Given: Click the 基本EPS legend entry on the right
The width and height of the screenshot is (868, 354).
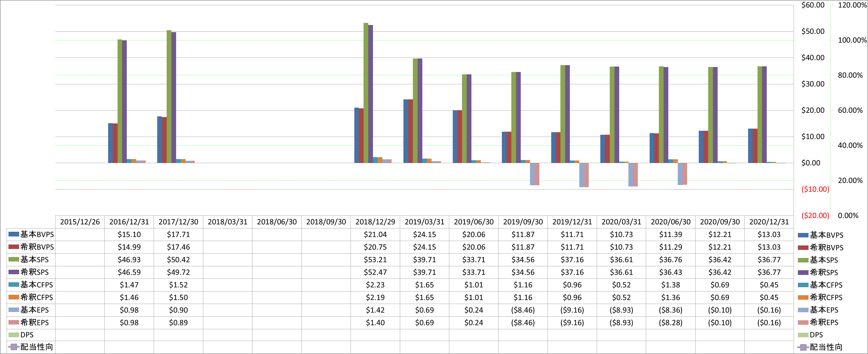Looking at the screenshot, I should coord(818,310).
